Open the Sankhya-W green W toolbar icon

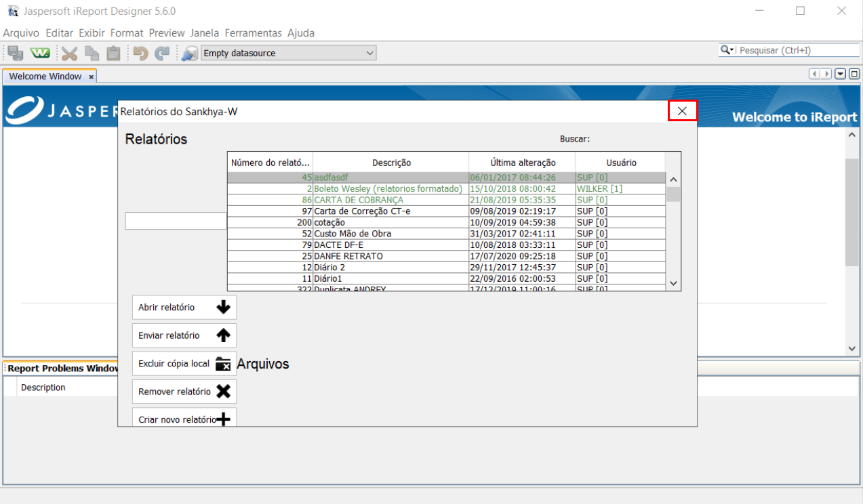coord(40,53)
